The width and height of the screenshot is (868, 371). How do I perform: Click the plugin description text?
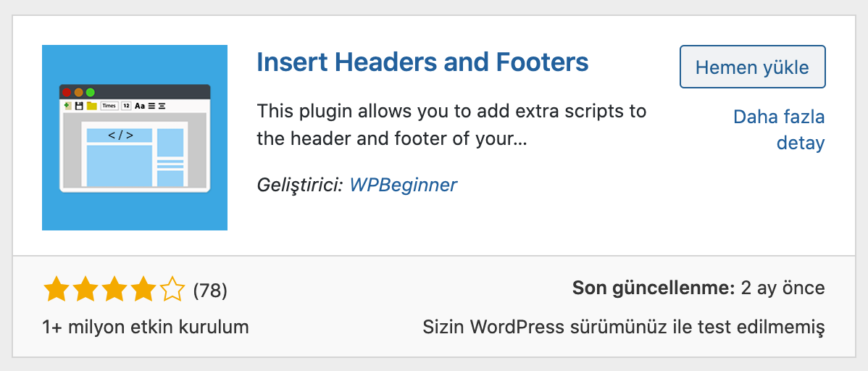click(451, 125)
